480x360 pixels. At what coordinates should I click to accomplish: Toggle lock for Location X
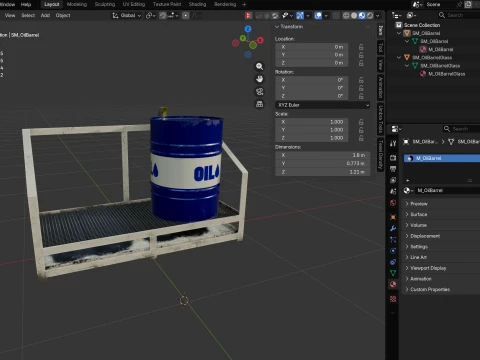[x=361, y=47]
